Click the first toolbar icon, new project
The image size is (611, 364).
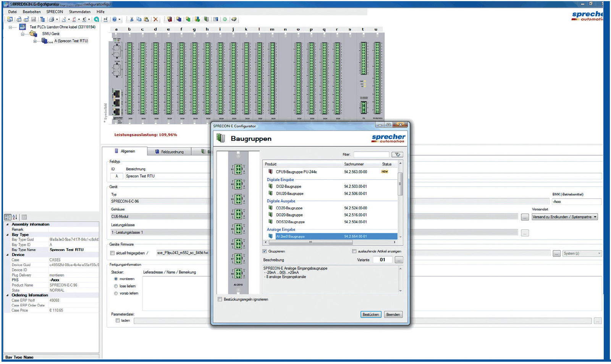(x=10, y=19)
